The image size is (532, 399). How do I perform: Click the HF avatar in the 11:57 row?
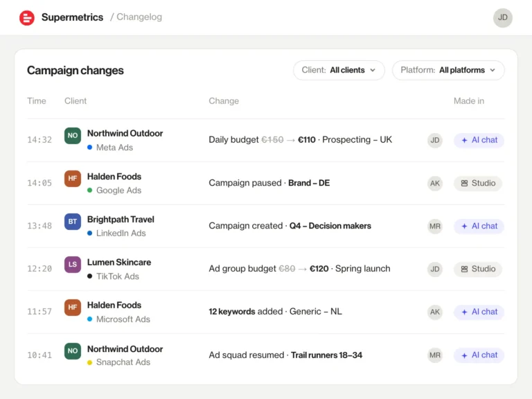pos(73,308)
